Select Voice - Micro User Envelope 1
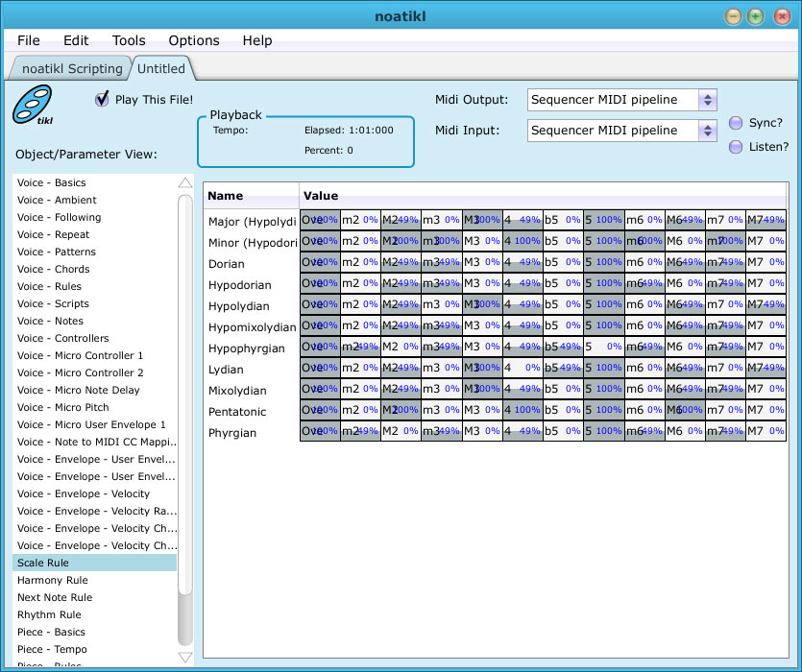Screen dimensions: 802x672 (95, 424)
